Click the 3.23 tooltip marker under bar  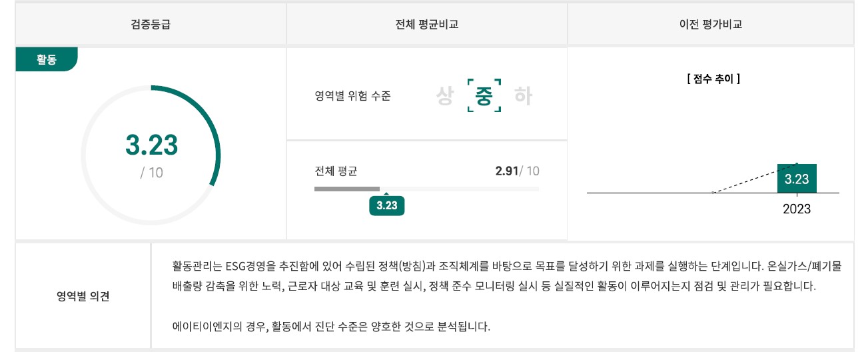386,205
